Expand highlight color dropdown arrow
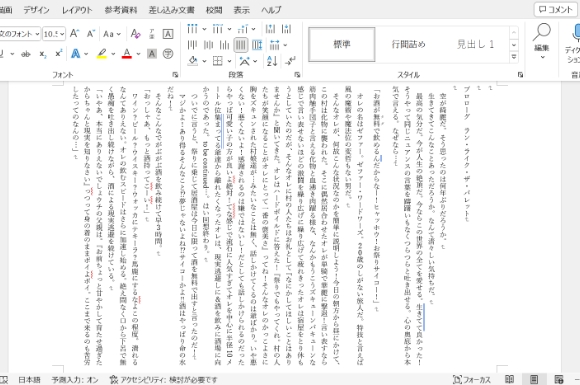Screen dimensions: 580x385 [113, 54]
